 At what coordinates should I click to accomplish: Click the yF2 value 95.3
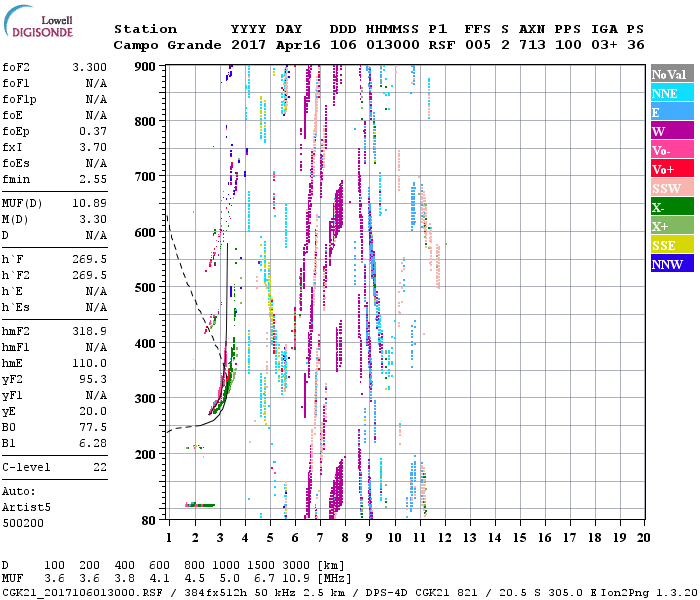tap(93, 379)
